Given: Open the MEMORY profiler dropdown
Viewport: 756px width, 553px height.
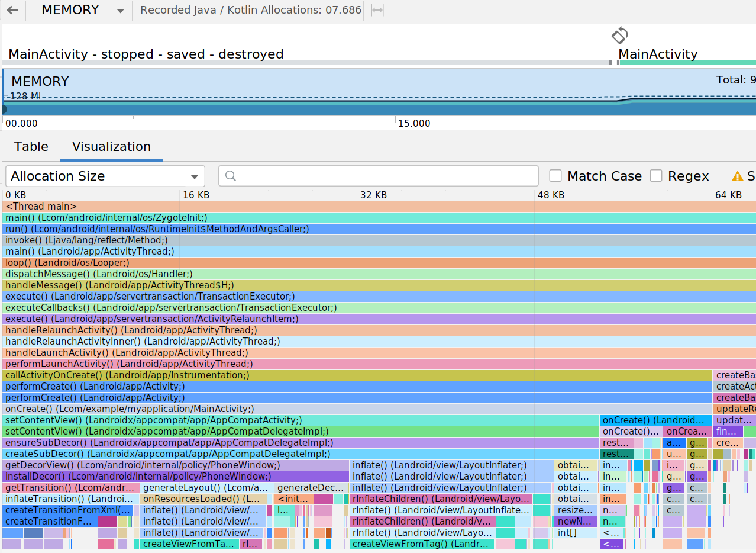Looking at the screenshot, I should click(83, 11).
